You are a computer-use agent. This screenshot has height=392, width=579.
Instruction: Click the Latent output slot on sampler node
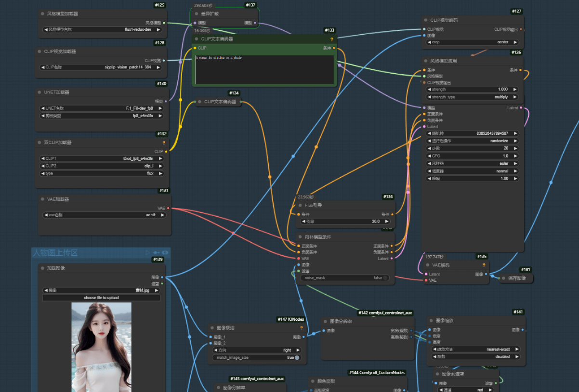pos(522,108)
